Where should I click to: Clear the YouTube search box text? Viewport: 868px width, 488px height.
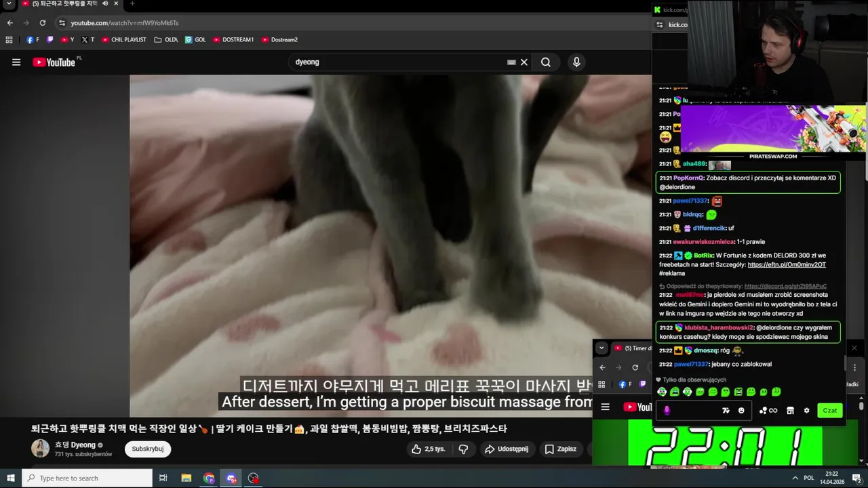point(524,62)
